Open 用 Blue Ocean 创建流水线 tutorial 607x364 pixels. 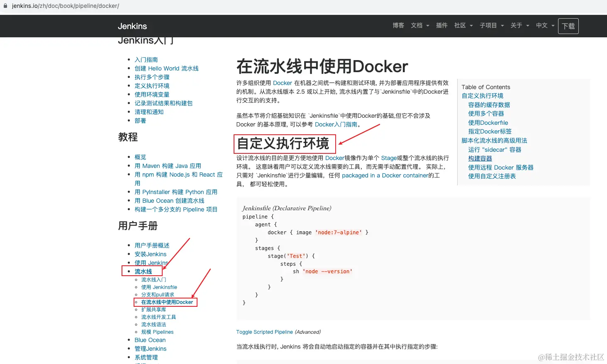[x=169, y=201]
